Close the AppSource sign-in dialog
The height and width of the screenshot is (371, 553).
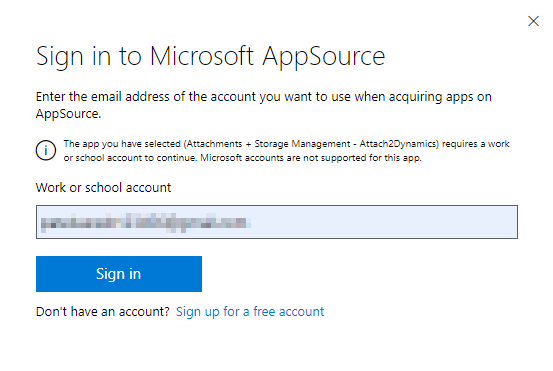[x=533, y=21]
